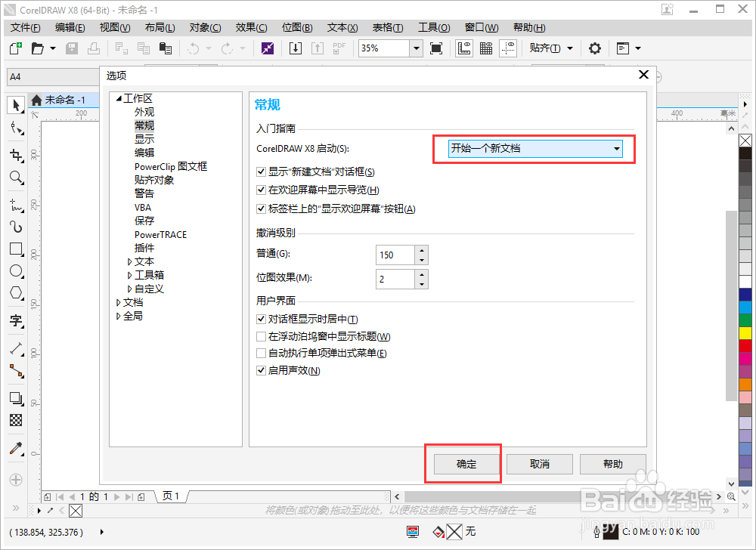Select the Freehand drawing tool
The image size is (756, 550).
[x=17, y=205]
